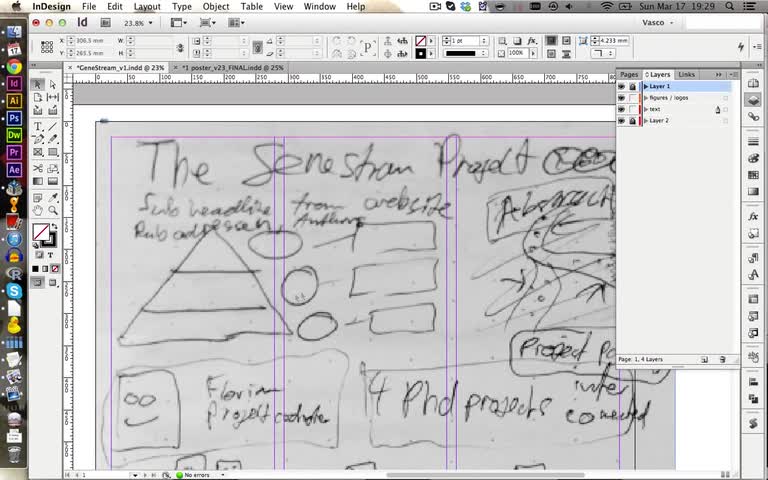Select the Rectangle tool
Image resolution: width=768 pixels, height=480 pixels.
(53, 152)
